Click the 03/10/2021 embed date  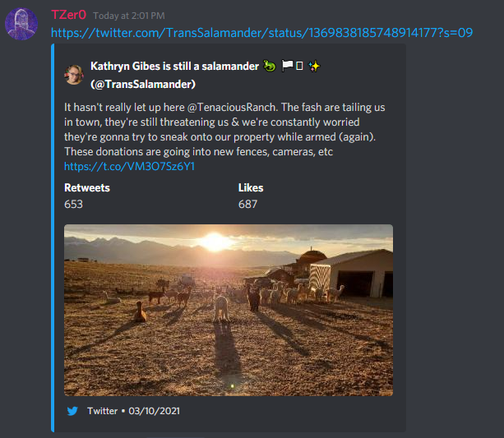point(155,411)
